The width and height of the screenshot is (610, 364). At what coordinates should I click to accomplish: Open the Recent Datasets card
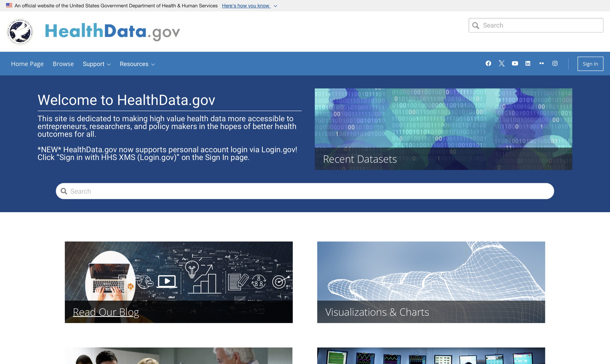click(443, 129)
